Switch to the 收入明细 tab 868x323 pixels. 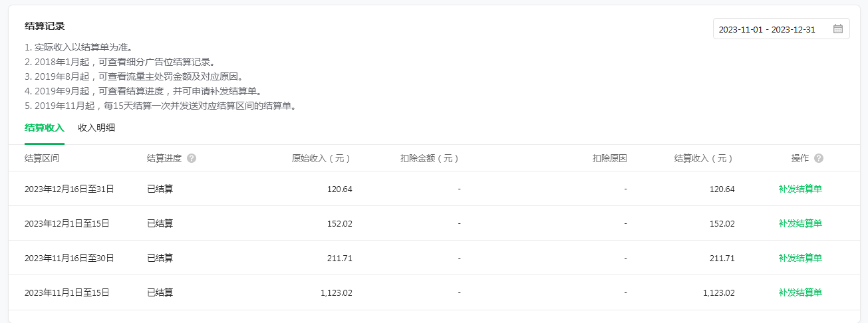pos(96,128)
